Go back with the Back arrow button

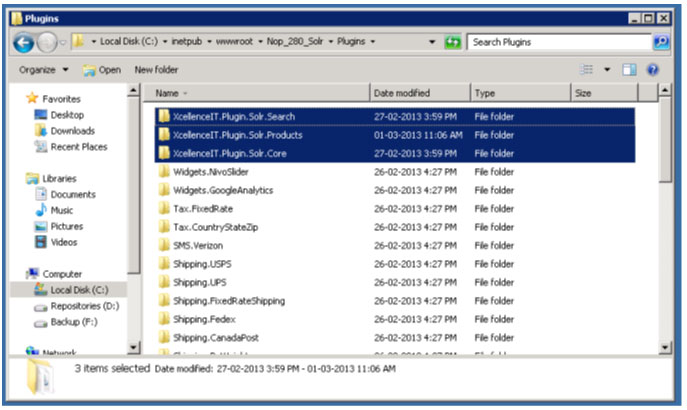[23, 42]
